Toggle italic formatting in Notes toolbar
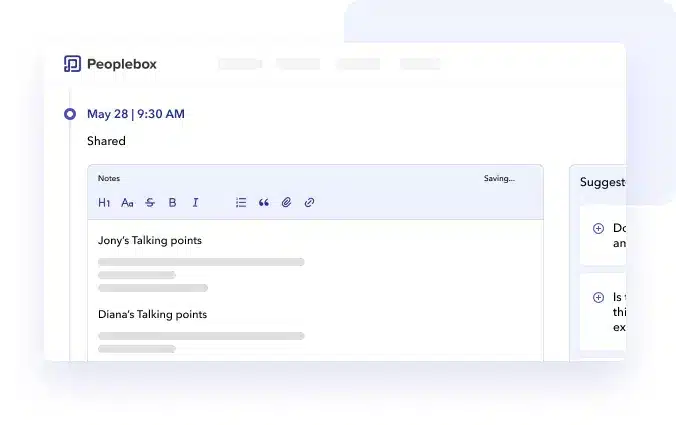This screenshot has height=425, width=676. (x=195, y=203)
